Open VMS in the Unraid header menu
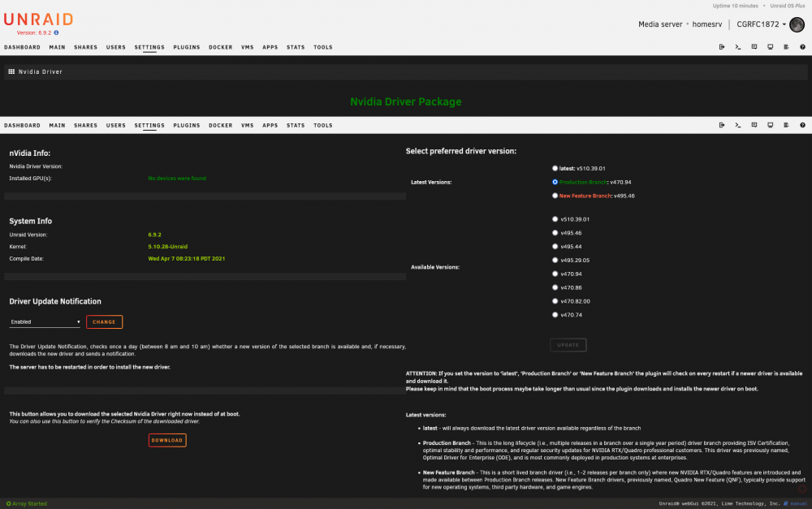This screenshot has width=812, height=509. point(248,47)
